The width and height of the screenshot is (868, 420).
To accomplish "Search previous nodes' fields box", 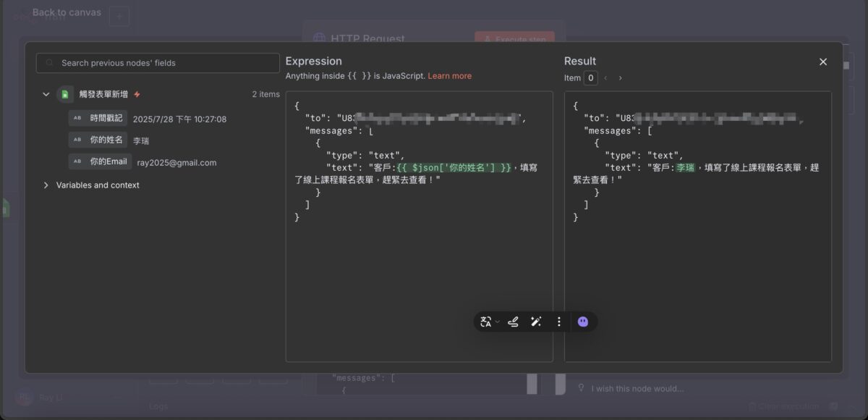I will click(158, 63).
